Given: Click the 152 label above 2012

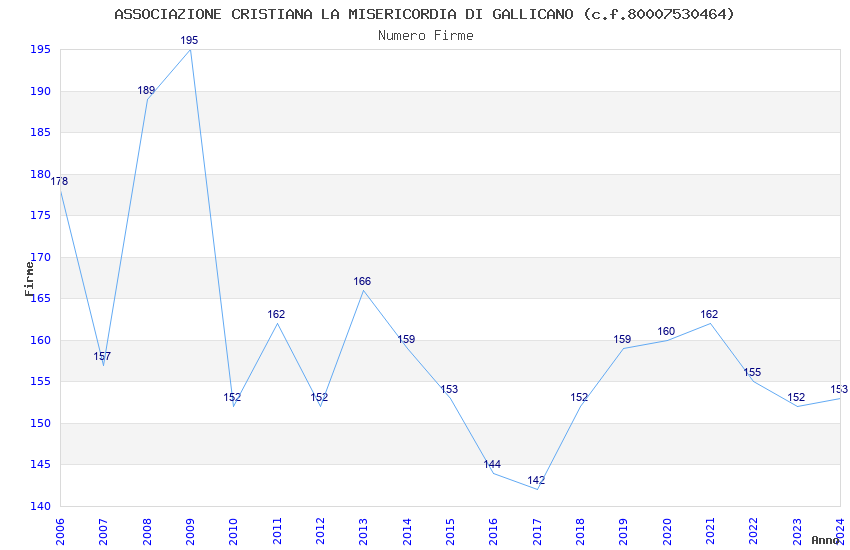Looking at the screenshot, I should 319,397.
